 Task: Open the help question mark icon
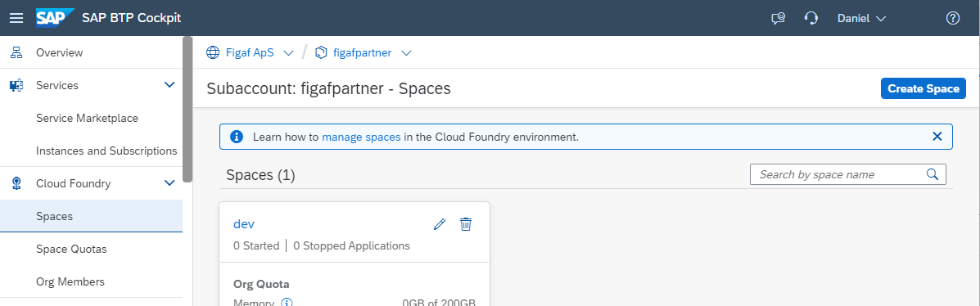point(952,18)
